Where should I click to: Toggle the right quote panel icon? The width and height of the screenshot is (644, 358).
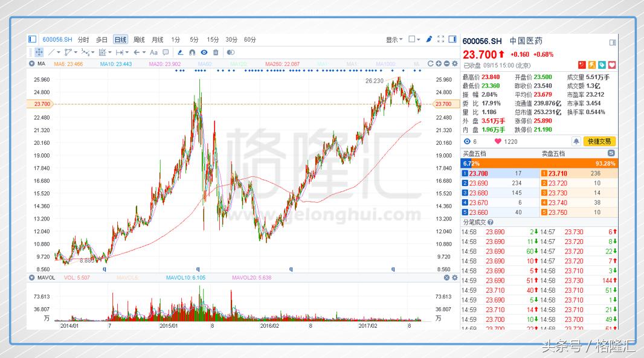[x=452, y=39]
